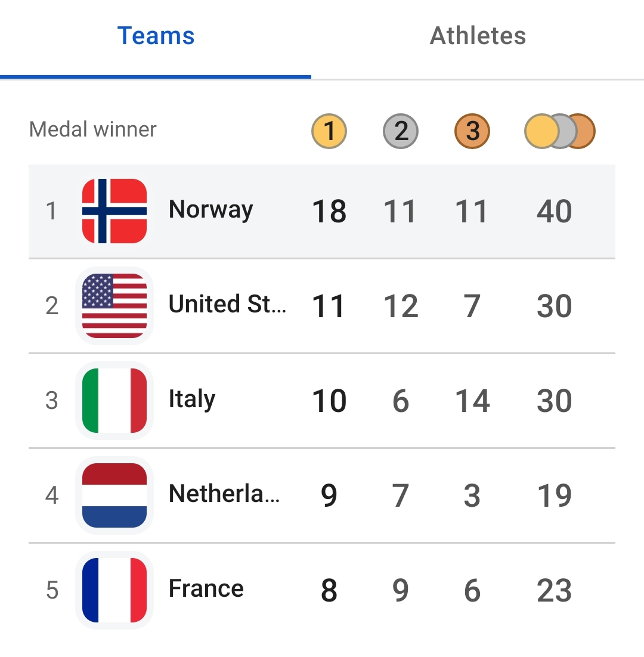The width and height of the screenshot is (644, 657).
Task: Click Italy's 14 bronze medals count
Action: (x=472, y=401)
